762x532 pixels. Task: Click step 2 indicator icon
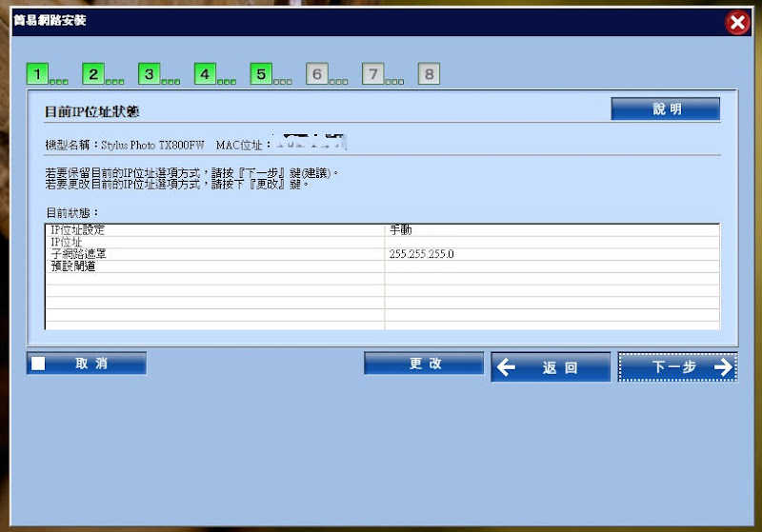coord(93,74)
